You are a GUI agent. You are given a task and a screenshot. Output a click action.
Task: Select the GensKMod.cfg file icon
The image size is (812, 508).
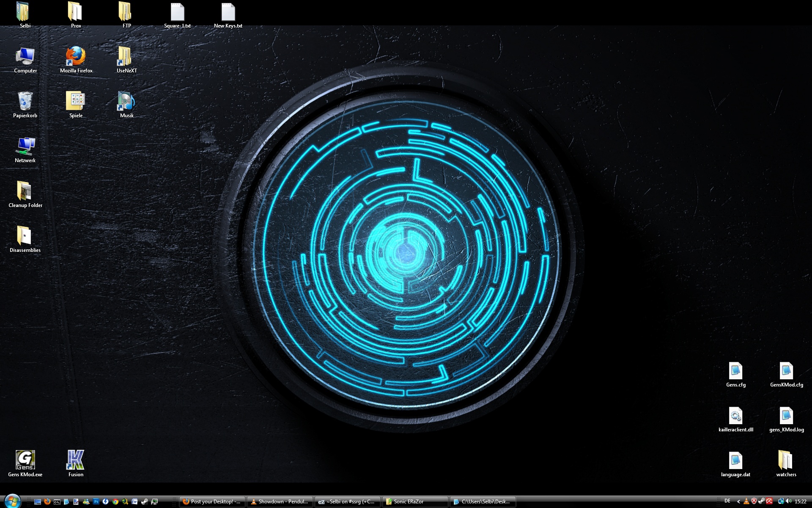pos(786,374)
